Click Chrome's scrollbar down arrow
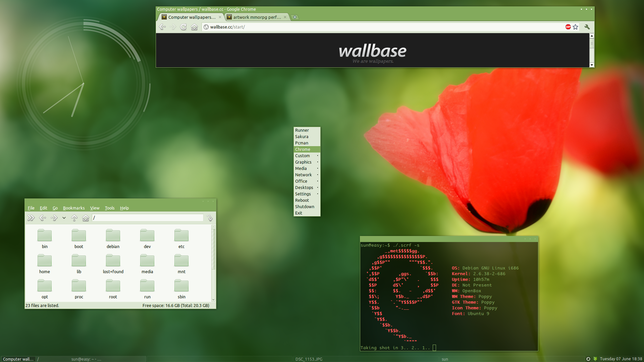 coord(592,65)
